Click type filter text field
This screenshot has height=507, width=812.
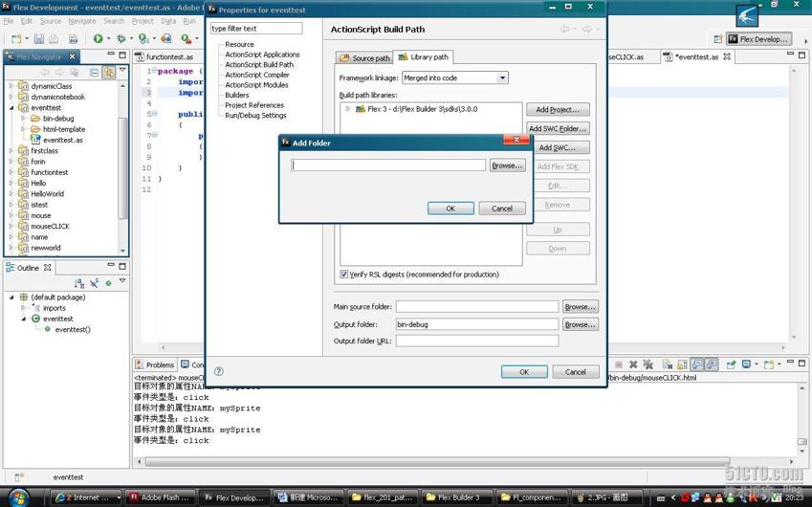pos(256,29)
